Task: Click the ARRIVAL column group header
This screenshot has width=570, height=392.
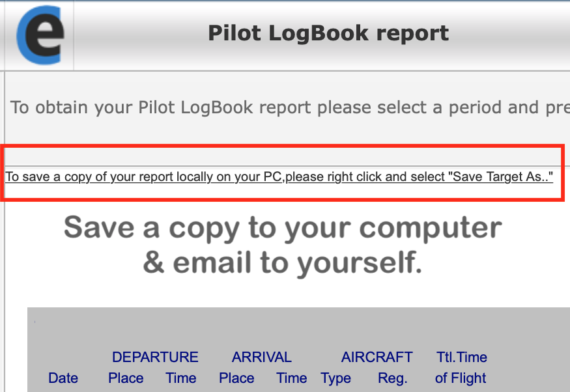Action: pyautogui.click(x=261, y=357)
